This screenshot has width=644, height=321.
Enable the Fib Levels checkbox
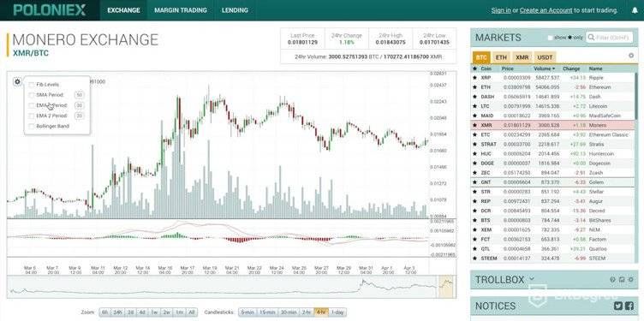(31, 85)
